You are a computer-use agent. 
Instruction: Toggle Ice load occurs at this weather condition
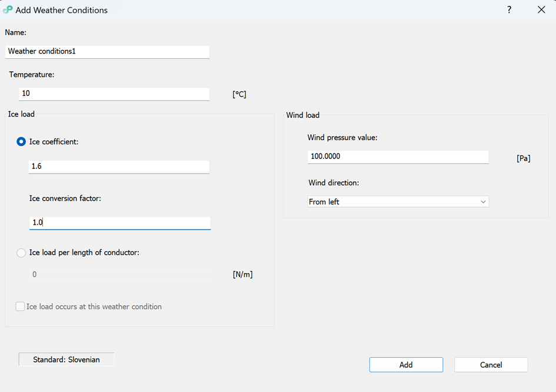(21, 307)
